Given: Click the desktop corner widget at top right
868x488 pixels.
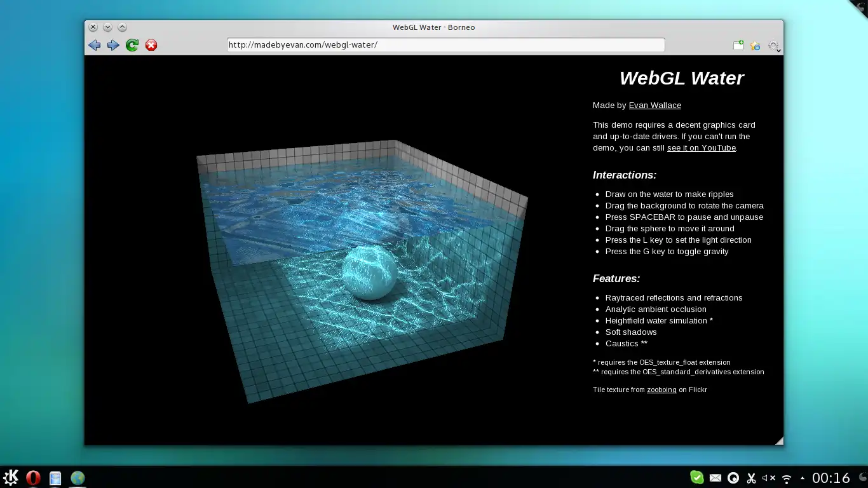Looking at the screenshot, I should coord(860,7).
